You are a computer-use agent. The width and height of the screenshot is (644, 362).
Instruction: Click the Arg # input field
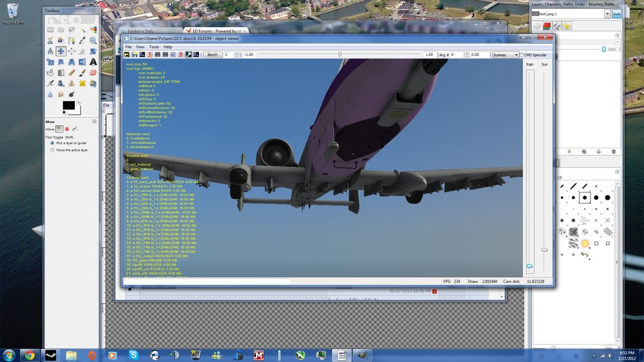[x=457, y=55]
